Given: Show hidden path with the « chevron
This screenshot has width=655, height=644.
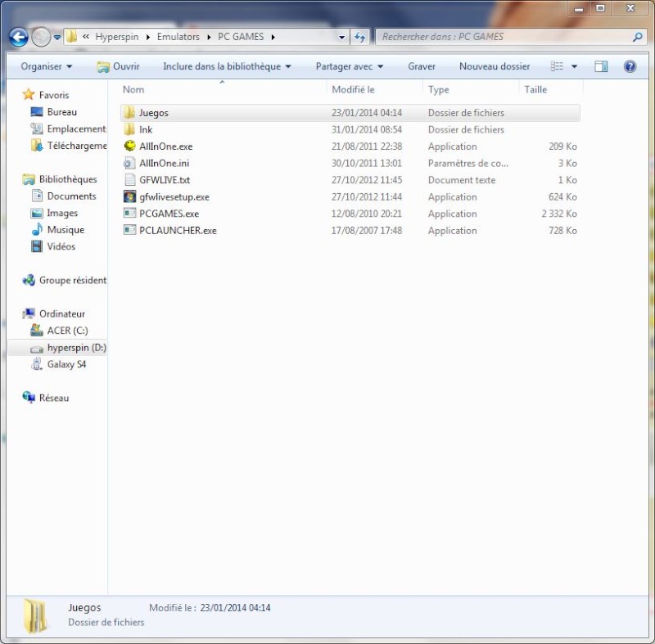Looking at the screenshot, I should point(86,37).
